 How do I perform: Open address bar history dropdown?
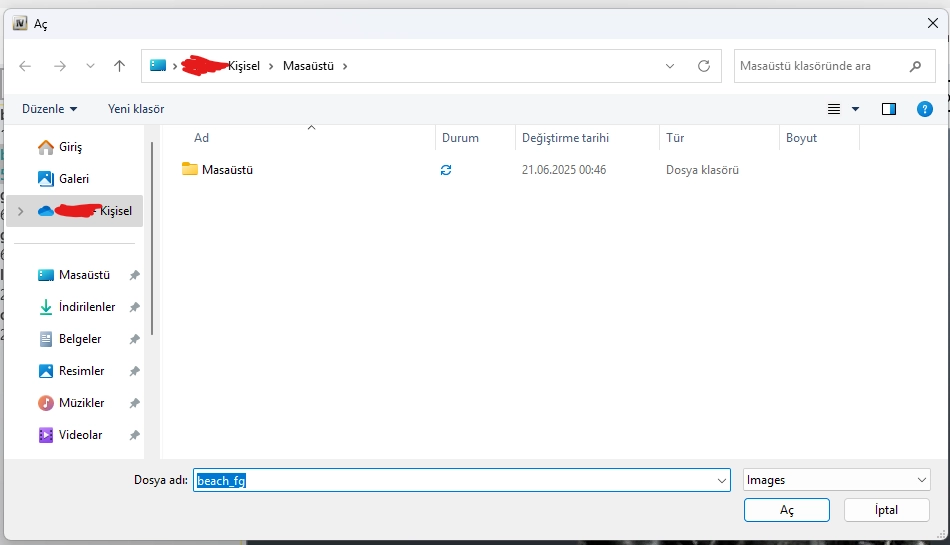(x=669, y=66)
